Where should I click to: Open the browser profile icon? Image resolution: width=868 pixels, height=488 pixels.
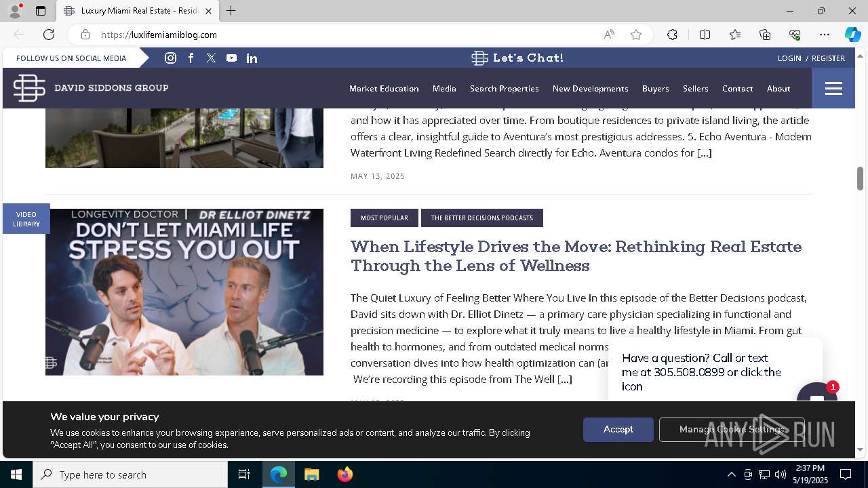pos(14,11)
